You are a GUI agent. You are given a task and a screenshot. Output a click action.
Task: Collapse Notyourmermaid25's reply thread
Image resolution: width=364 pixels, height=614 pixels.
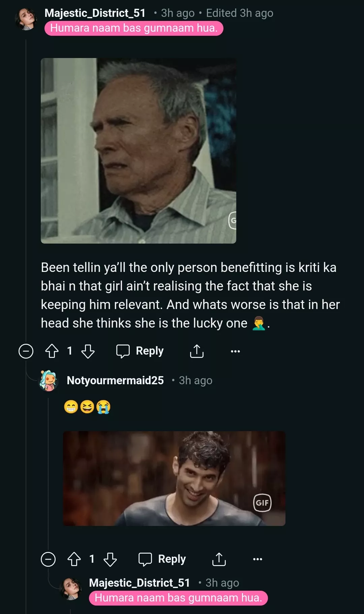pos(48,559)
